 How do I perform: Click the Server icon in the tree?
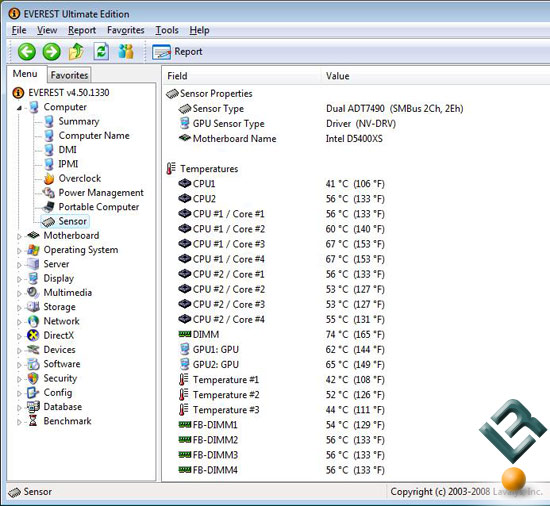coord(33,264)
